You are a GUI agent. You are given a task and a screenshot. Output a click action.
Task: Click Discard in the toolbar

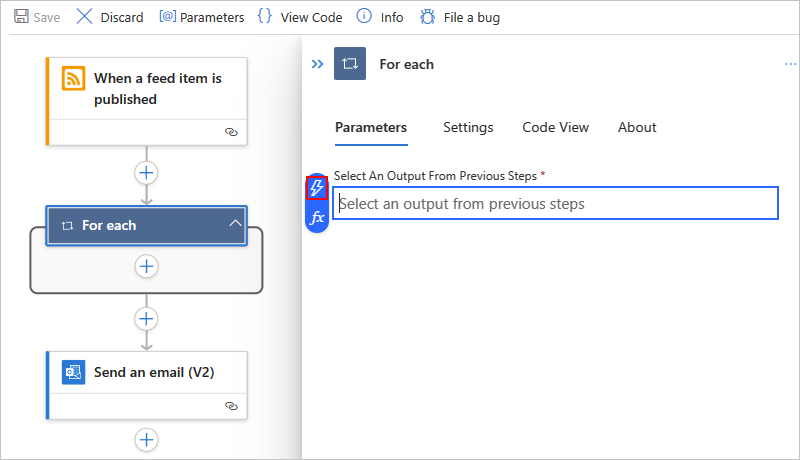[x=110, y=17]
